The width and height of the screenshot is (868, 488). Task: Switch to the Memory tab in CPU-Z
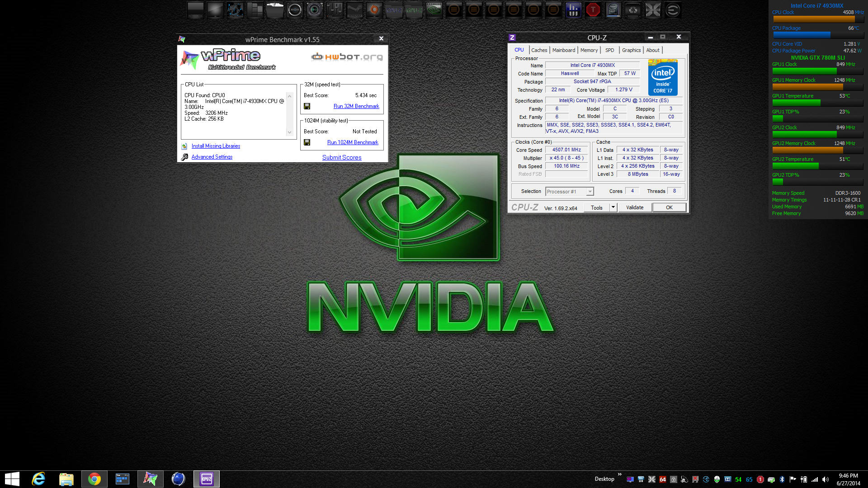pos(589,50)
